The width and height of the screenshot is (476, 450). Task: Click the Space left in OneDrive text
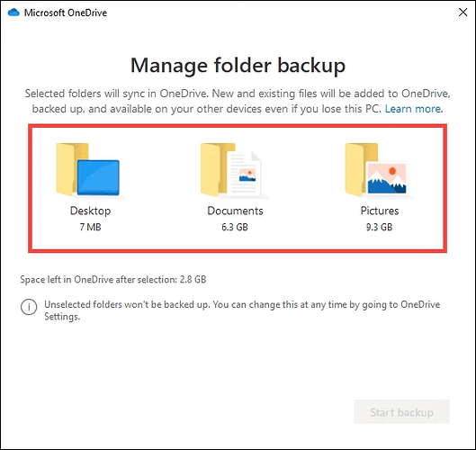113,279
